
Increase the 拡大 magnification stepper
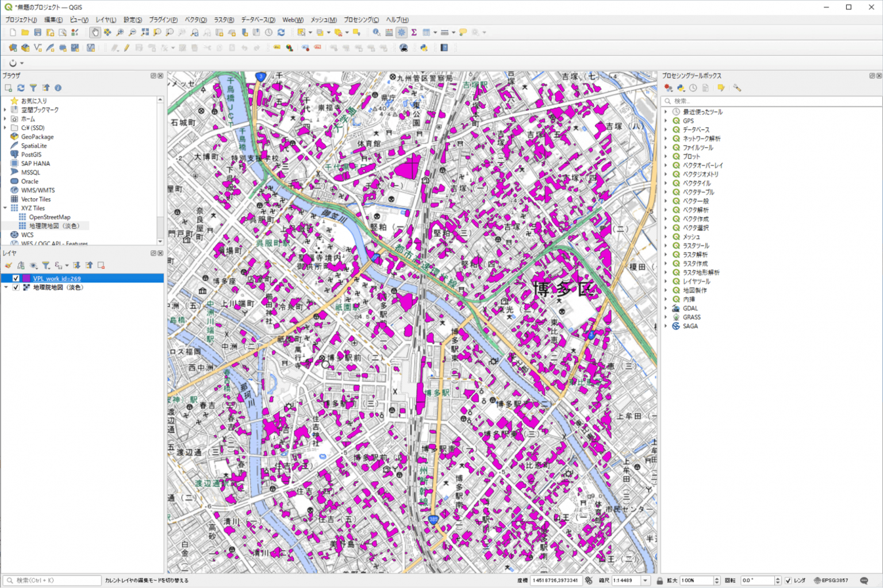(716, 578)
